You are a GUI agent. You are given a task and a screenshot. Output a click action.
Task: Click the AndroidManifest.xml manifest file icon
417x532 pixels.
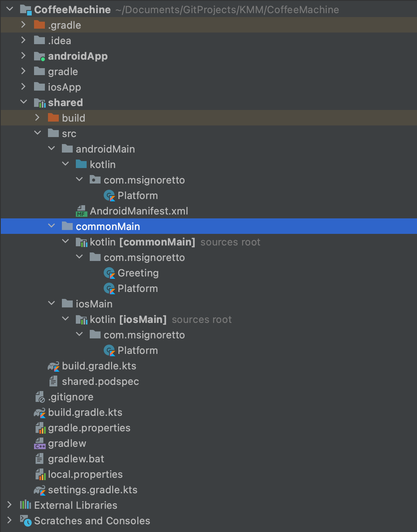click(x=81, y=211)
